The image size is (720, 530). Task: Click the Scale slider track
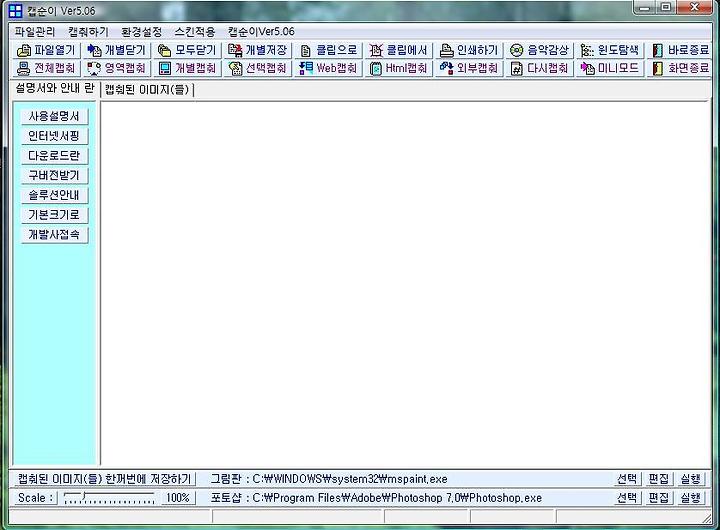pyautogui.click(x=109, y=498)
